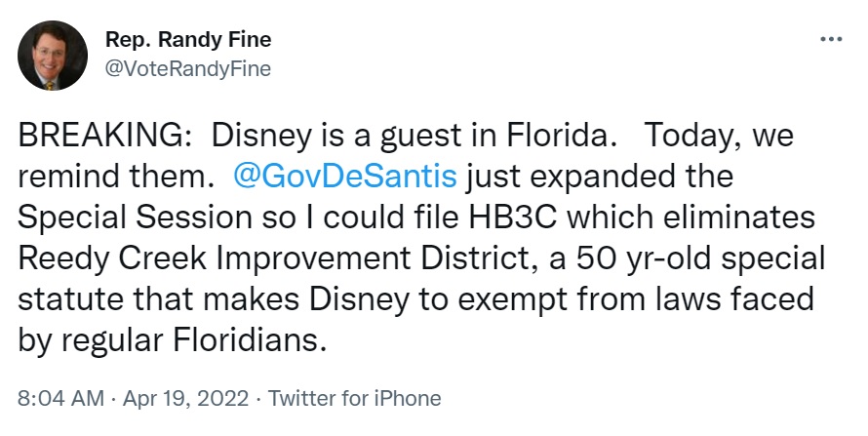Click the 'just expanded the' text
Viewport: 868px width, 436px height.
click(597, 178)
